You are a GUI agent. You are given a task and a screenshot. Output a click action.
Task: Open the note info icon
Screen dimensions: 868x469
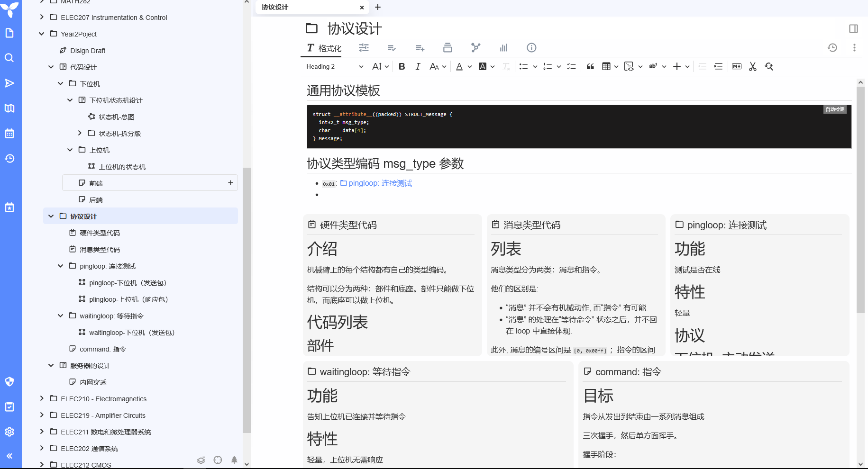(531, 47)
